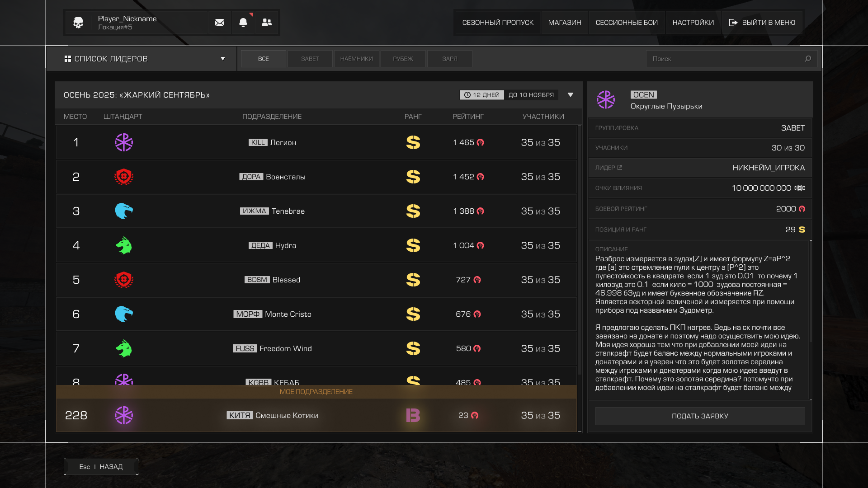Click the Hydra green wolf standard emblem

[x=123, y=245]
